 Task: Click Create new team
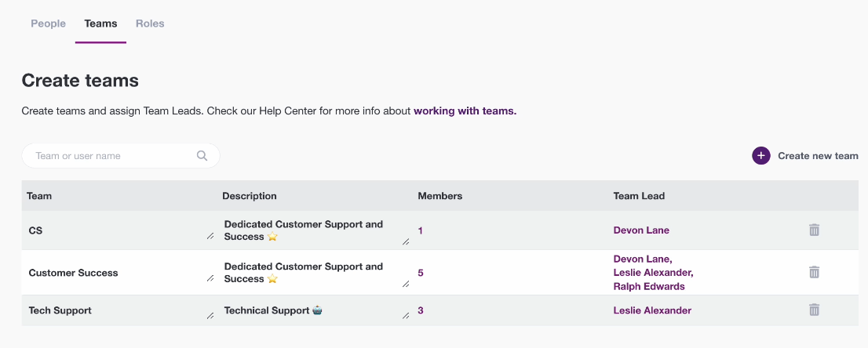tap(818, 156)
